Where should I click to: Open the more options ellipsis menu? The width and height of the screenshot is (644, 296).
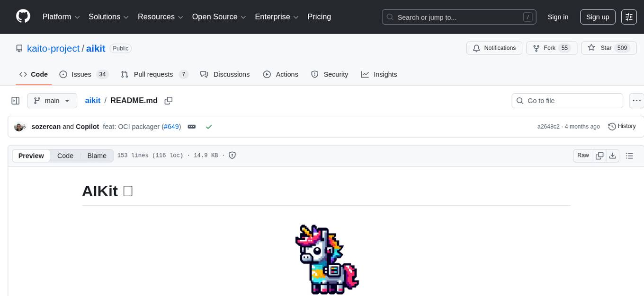(x=636, y=100)
